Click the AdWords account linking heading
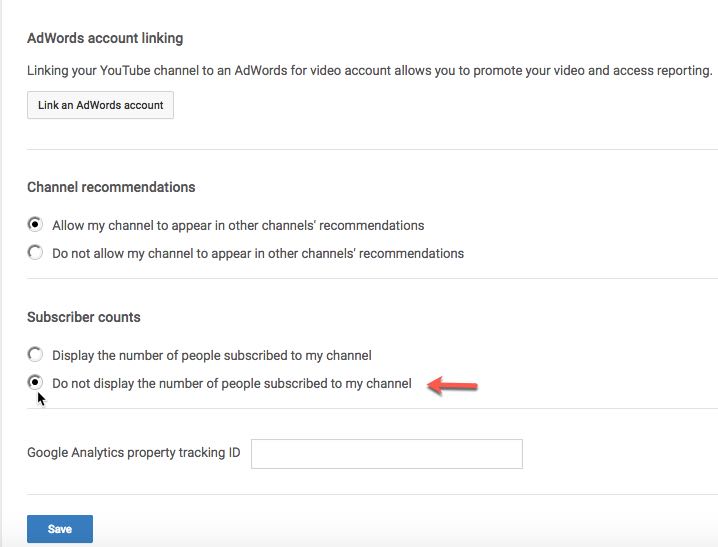Image resolution: width=718 pixels, height=547 pixels. (x=105, y=39)
